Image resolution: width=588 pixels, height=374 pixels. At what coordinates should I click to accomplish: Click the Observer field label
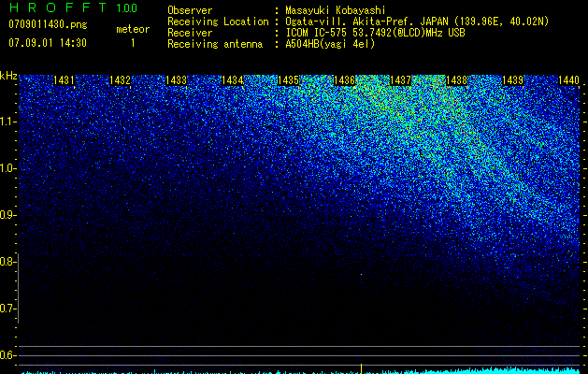pyautogui.click(x=190, y=10)
